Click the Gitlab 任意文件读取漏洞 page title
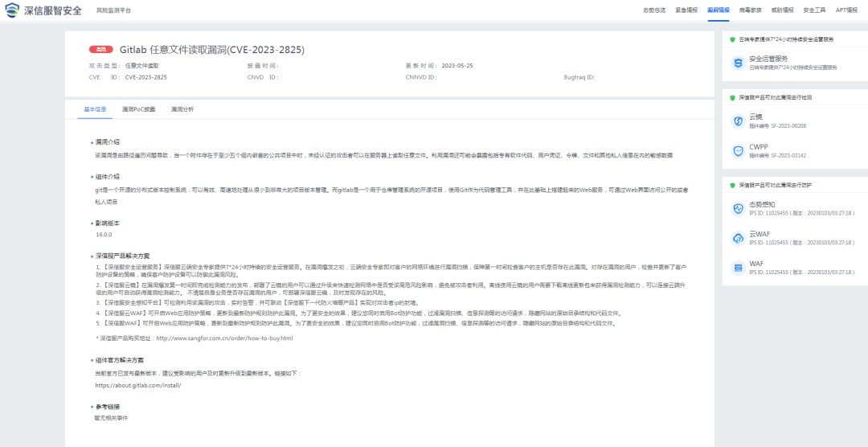This screenshot has width=868, height=447. [x=212, y=50]
